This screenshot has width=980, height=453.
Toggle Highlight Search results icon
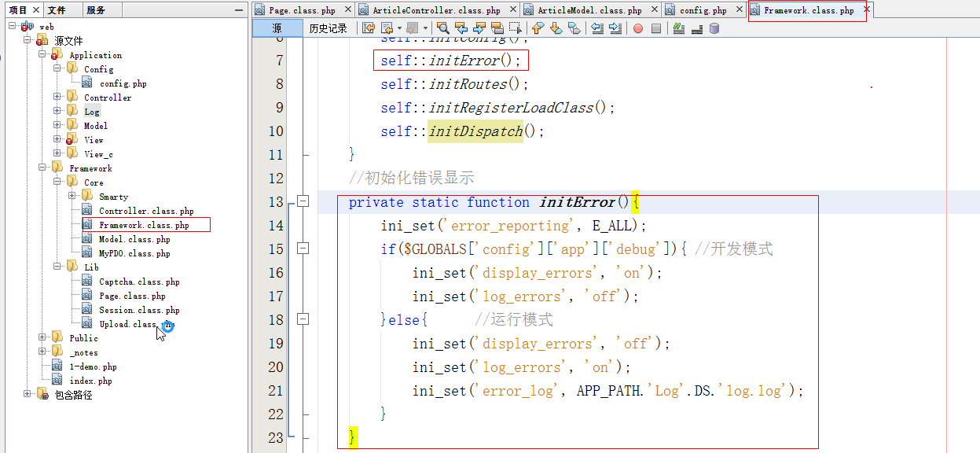click(x=497, y=28)
